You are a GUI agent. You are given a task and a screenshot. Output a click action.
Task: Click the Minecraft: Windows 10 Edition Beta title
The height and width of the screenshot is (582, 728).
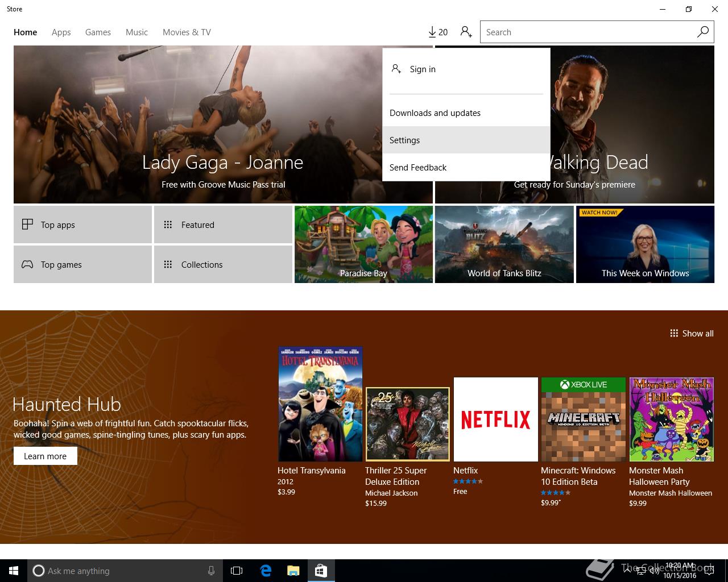point(578,476)
